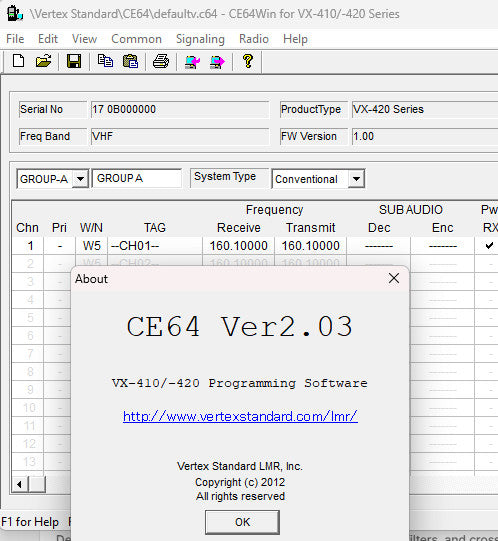
Task: Save using the floppy disk icon
Action: coord(74,62)
